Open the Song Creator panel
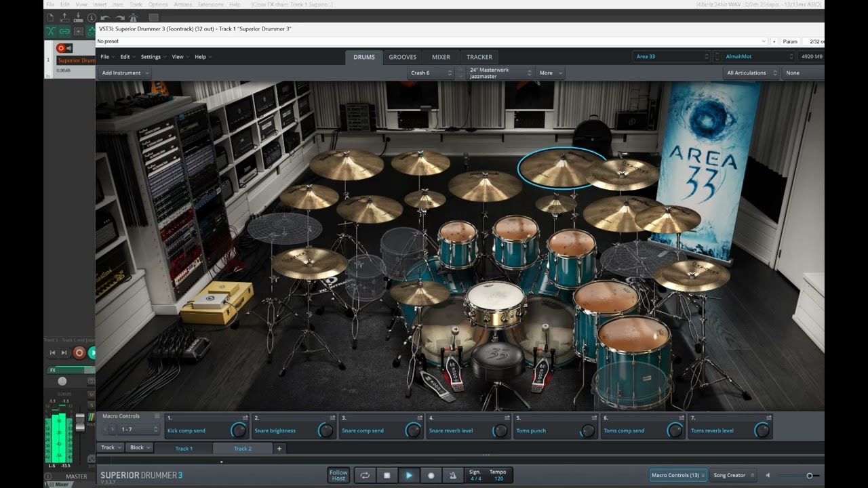 click(732, 475)
